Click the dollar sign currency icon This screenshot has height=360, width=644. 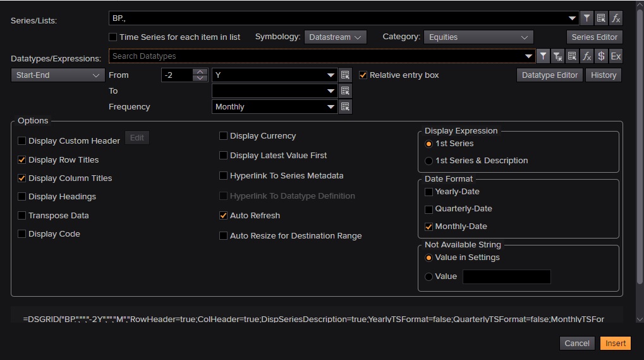601,56
